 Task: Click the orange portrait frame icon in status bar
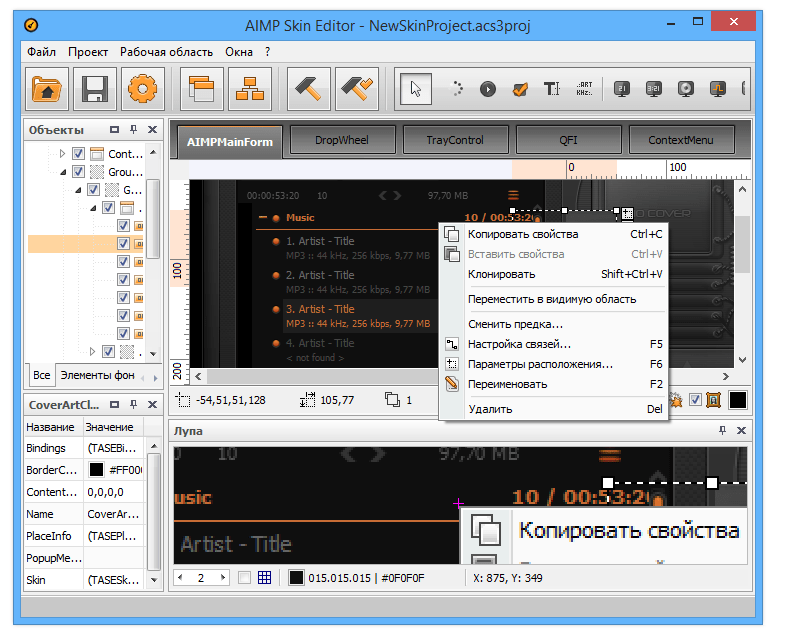pos(714,400)
